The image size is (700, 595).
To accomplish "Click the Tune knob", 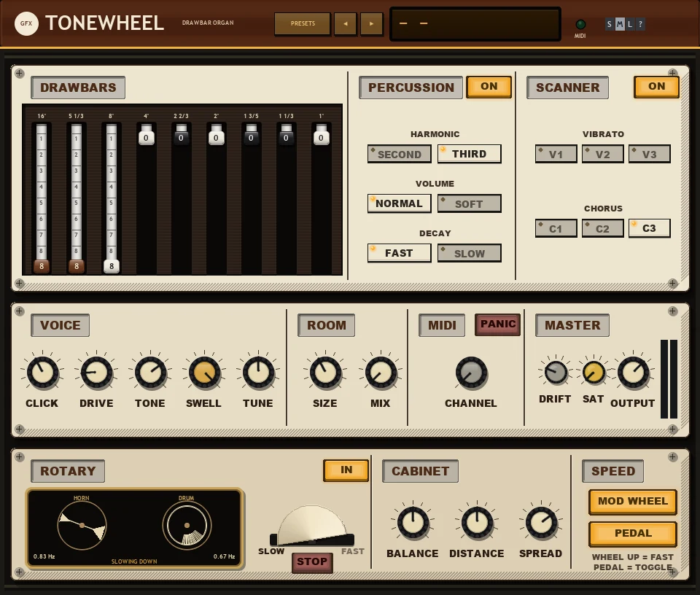I will coord(258,373).
